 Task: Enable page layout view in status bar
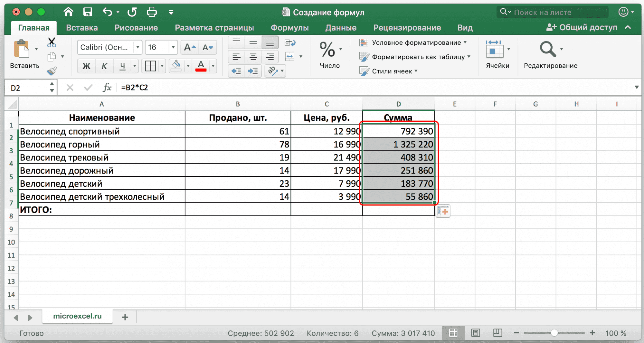pyautogui.click(x=476, y=333)
